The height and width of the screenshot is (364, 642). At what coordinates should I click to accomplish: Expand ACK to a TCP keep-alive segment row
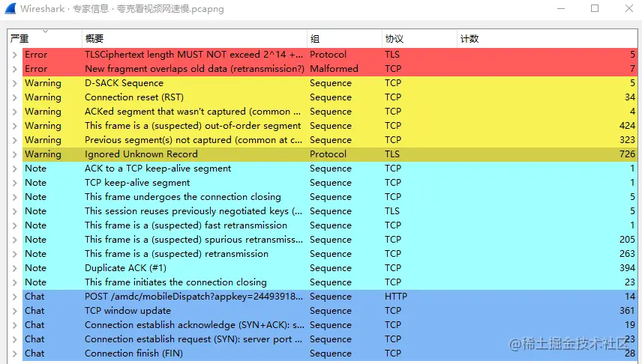point(15,169)
